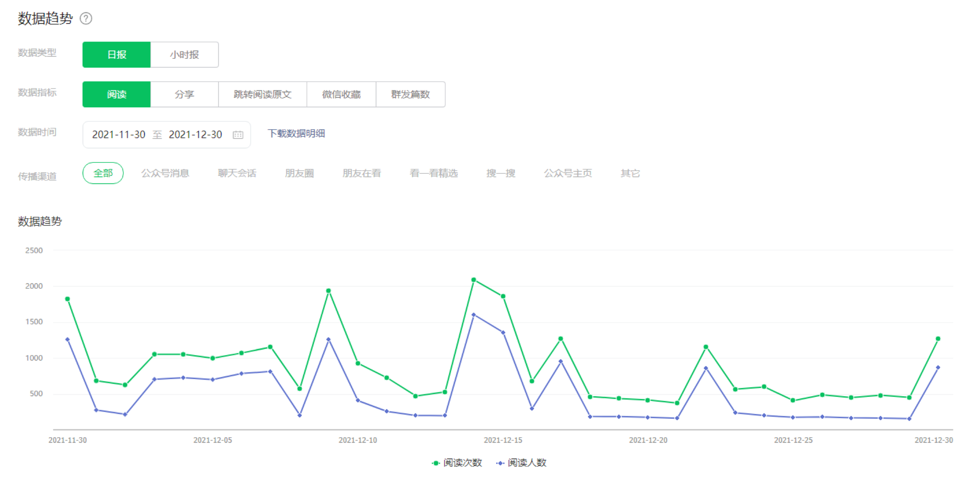Image resolution: width=980 pixels, height=491 pixels.
Task: Filter by 朋友圈 channel
Action: coord(299,173)
